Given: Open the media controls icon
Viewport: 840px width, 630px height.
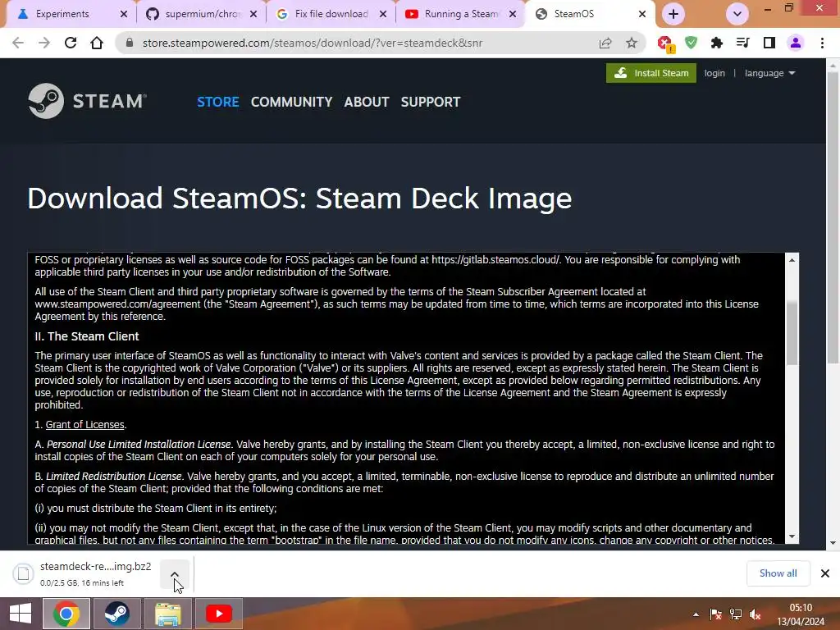Looking at the screenshot, I should [743, 43].
